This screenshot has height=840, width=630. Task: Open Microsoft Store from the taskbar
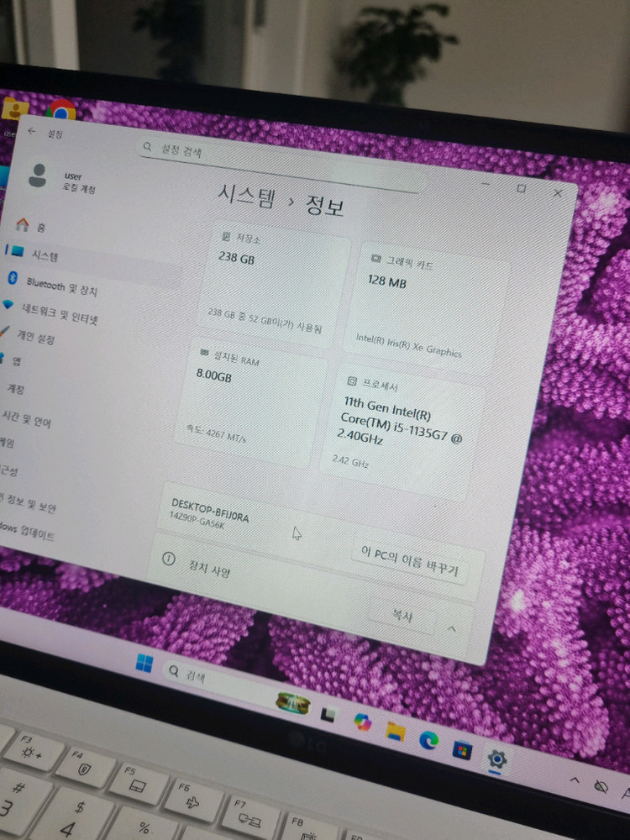click(462, 749)
